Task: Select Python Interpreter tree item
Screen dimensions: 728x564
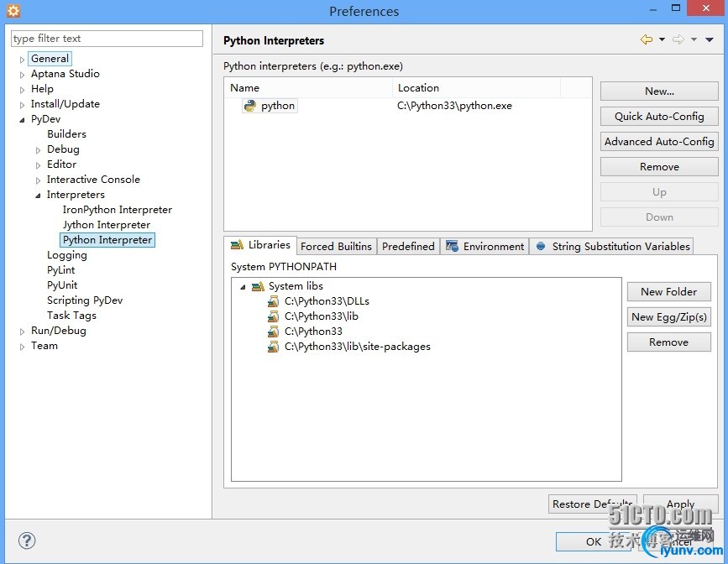Action: 107,240
